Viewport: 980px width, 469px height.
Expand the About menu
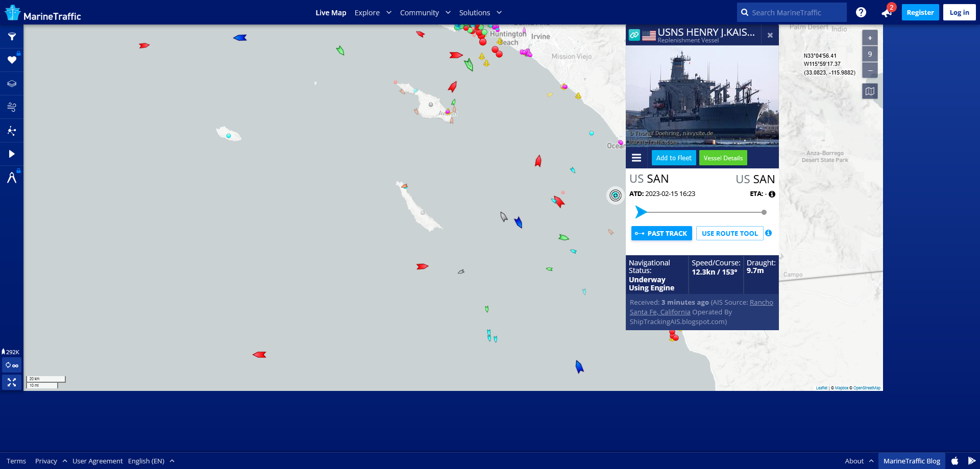(859, 461)
